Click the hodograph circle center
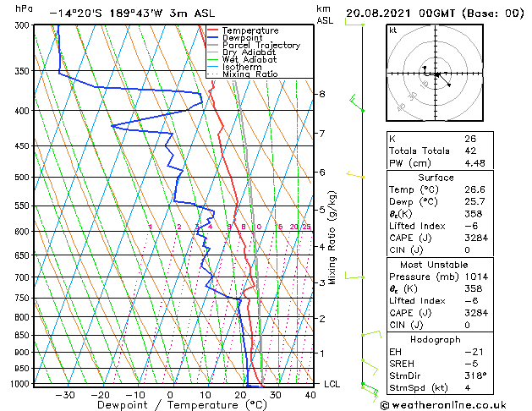The width and height of the screenshot is (532, 411). (x=436, y=74)
